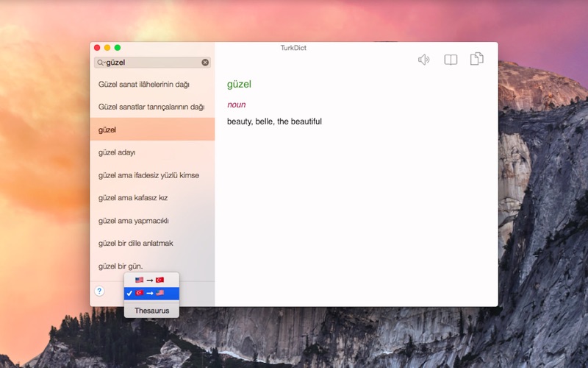Click the green güzel headword
588x368 pixels.
point(239,84)
